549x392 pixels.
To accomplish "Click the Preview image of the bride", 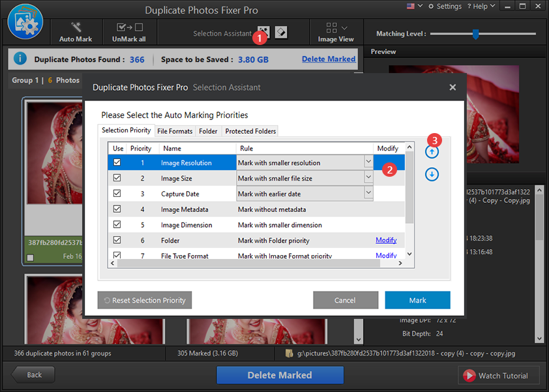I will click(454, 114).
